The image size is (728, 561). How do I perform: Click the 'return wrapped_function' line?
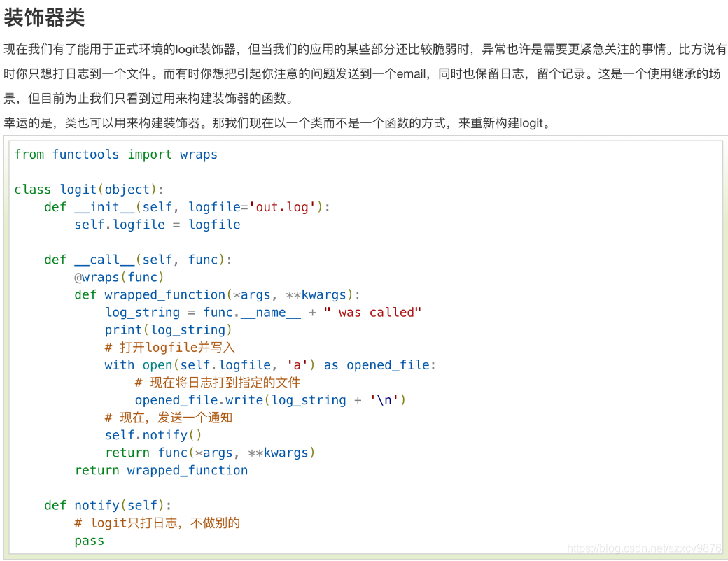click(161, 471)
